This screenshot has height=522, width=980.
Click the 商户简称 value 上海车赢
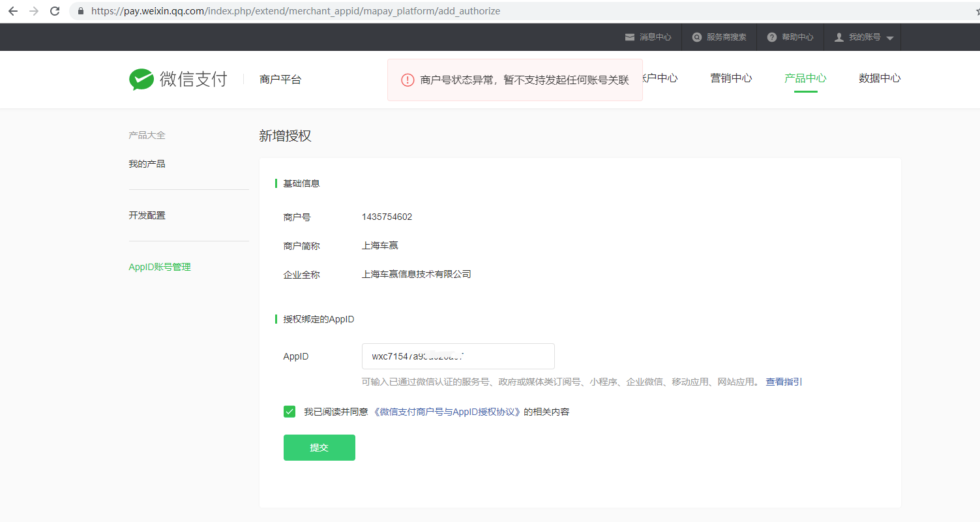click(380, 245)
